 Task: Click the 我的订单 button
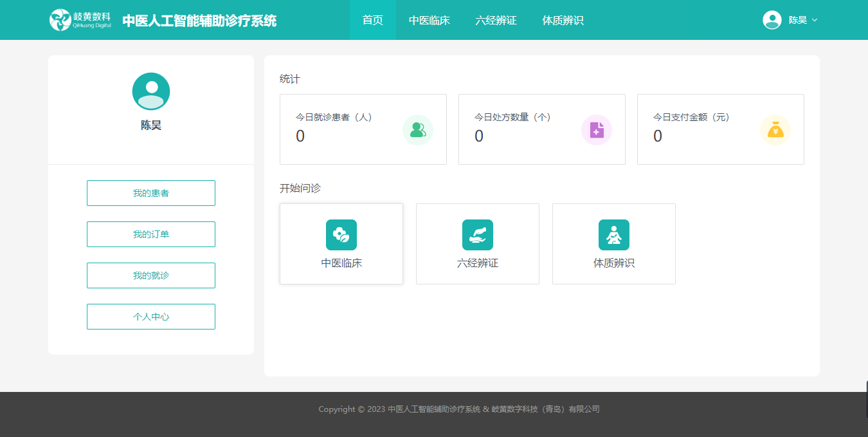pos(151,234)
